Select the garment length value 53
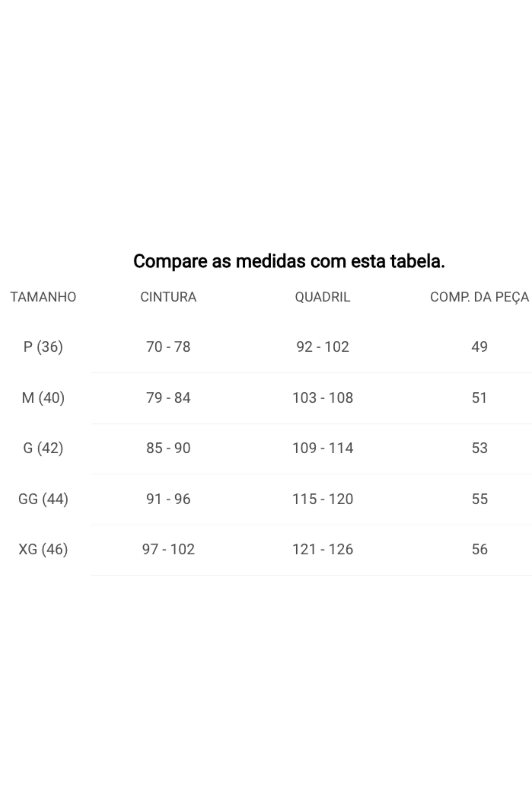The image size is (532, 798). coord(479,448)
